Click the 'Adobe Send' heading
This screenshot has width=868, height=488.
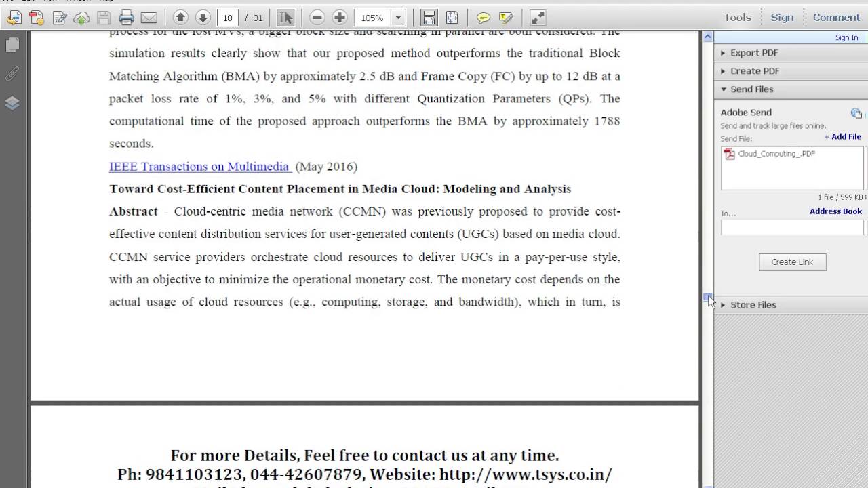pyautogui.click(x=746, y=113)
